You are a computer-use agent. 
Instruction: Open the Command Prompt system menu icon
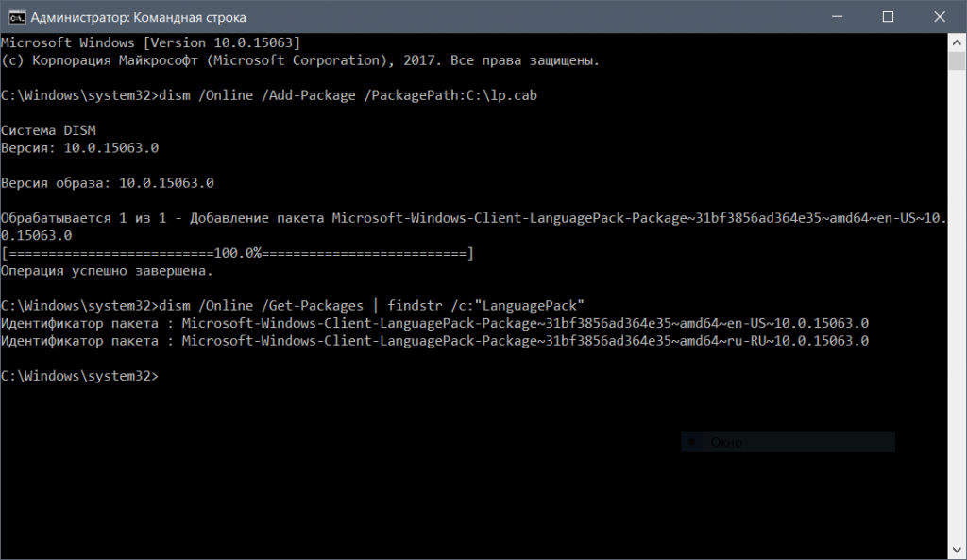pyautogui.click(x=17, y=16)
